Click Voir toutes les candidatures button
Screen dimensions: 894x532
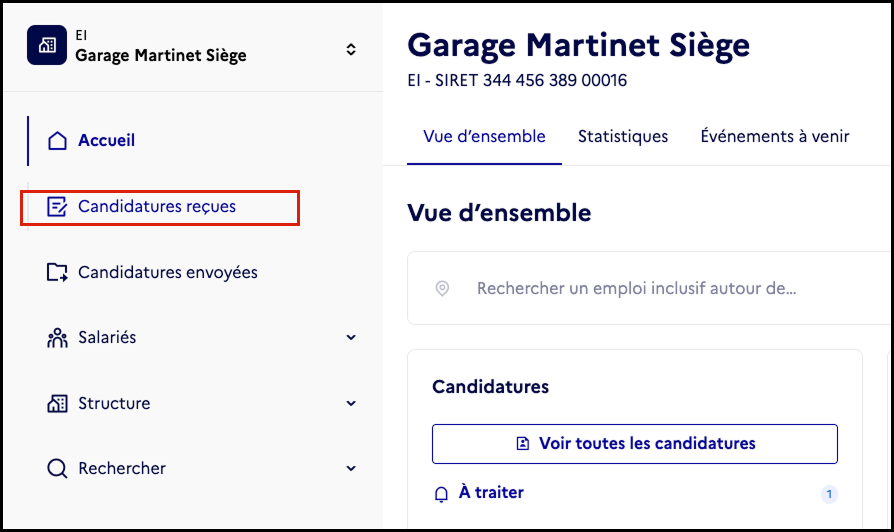(x=635, y=444)
